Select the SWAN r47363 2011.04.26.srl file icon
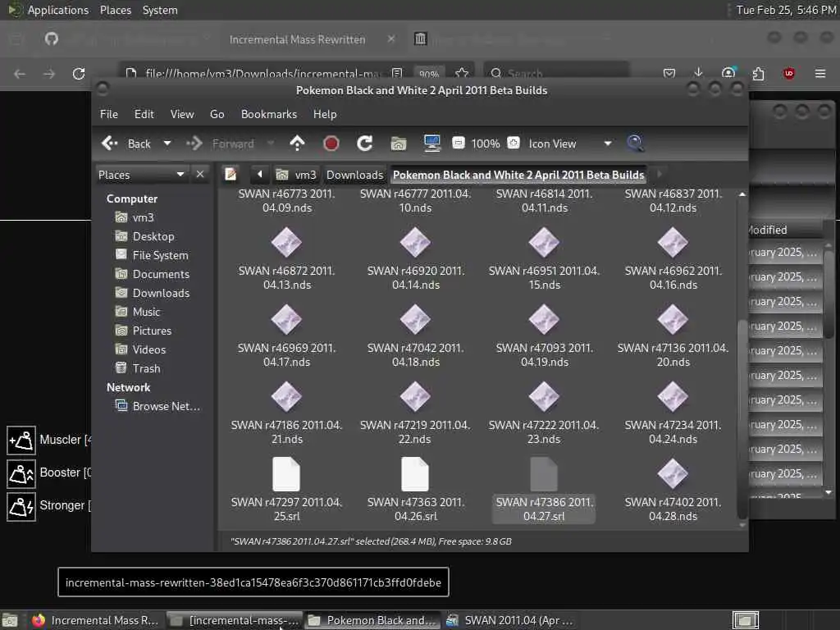 click(x=415, y=474)
